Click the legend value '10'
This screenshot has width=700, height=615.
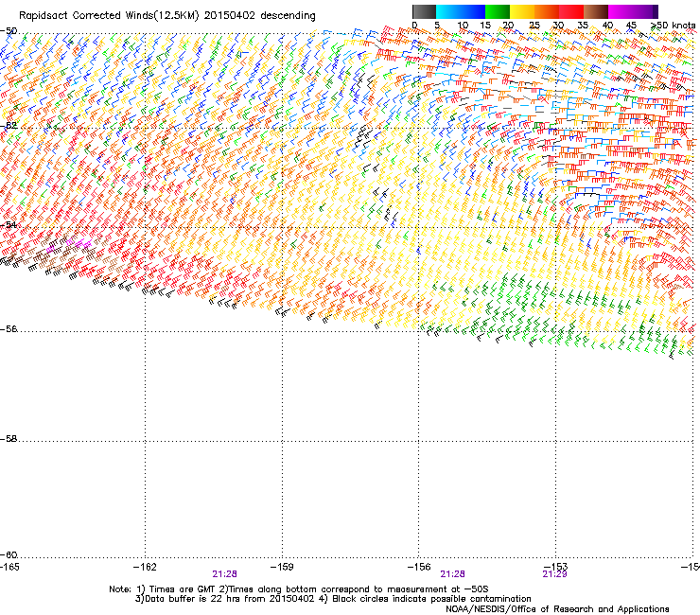tap(463, 26)
